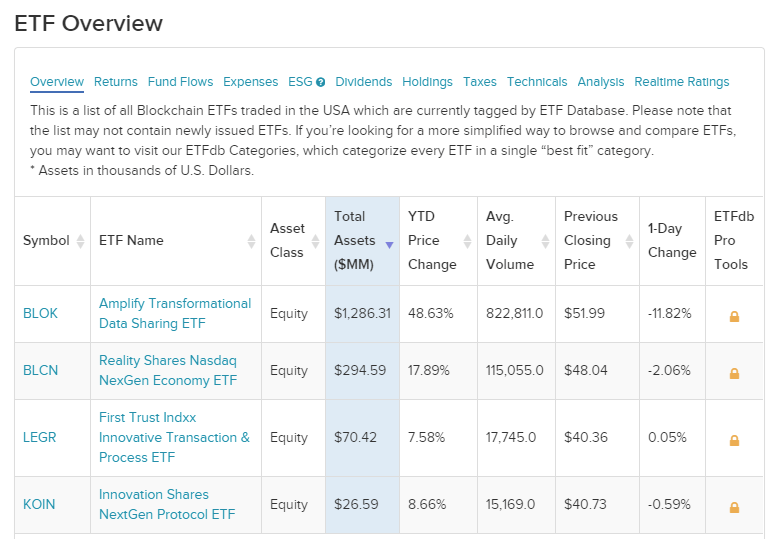The height and width of the screenshot is (539, 771).
Task: Click the lock icon in LEGR row
Action: [734, 440]
